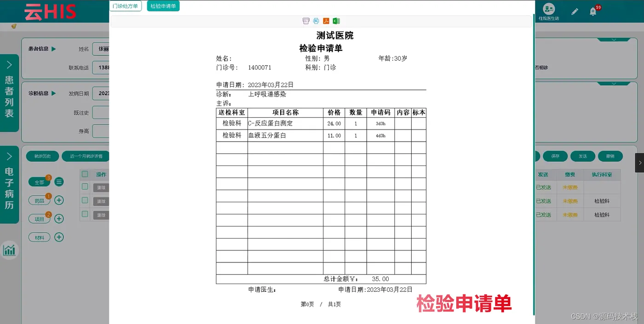This screenshot has height=324, width=644.
Task: Export the report to Excel
Action: pyautogui.click(x=336, y=21)
